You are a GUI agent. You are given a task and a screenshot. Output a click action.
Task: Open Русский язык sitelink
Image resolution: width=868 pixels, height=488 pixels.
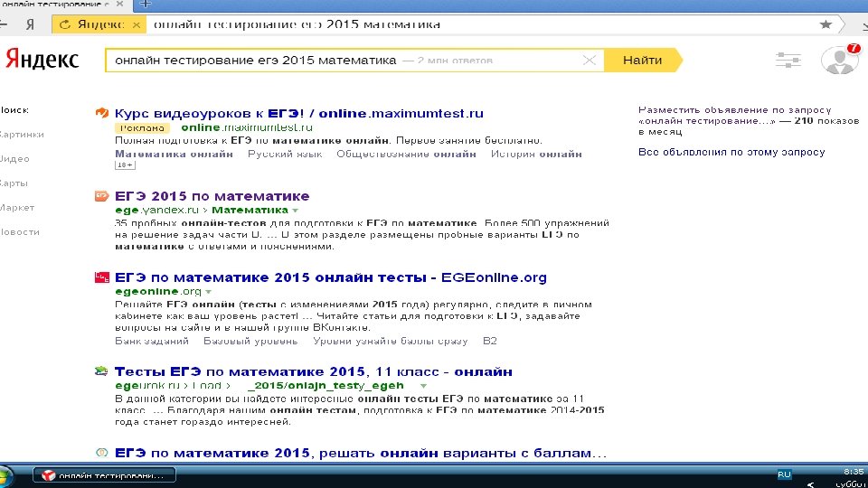[x=285, y=154]
